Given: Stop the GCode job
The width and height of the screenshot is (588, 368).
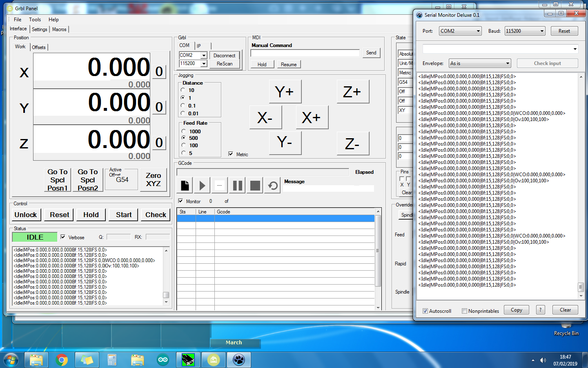Looking at the screenshot, I should pyautogui.click(x=255, y=186).
